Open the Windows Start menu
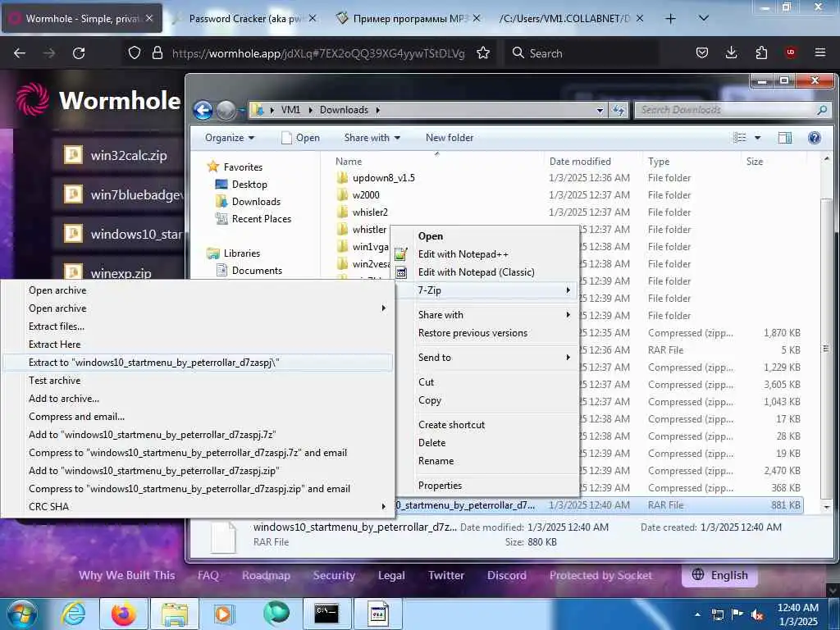 tap(21, 614)
